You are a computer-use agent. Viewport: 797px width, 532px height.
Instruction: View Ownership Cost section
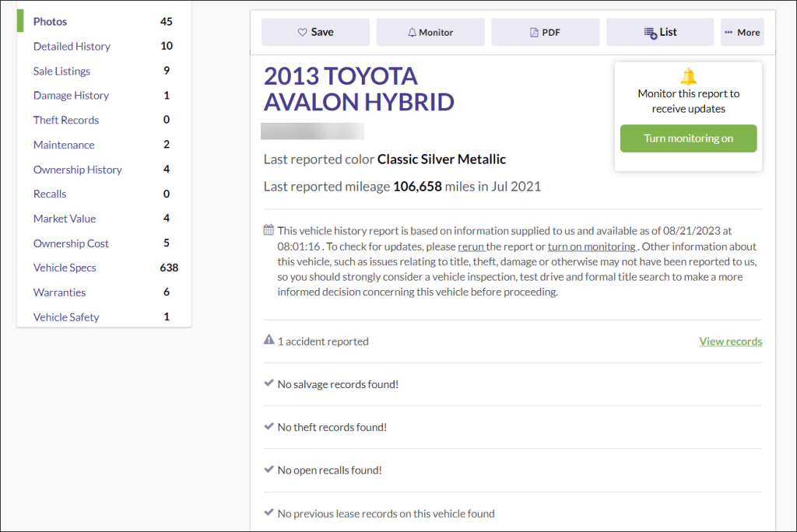point(71,243)
